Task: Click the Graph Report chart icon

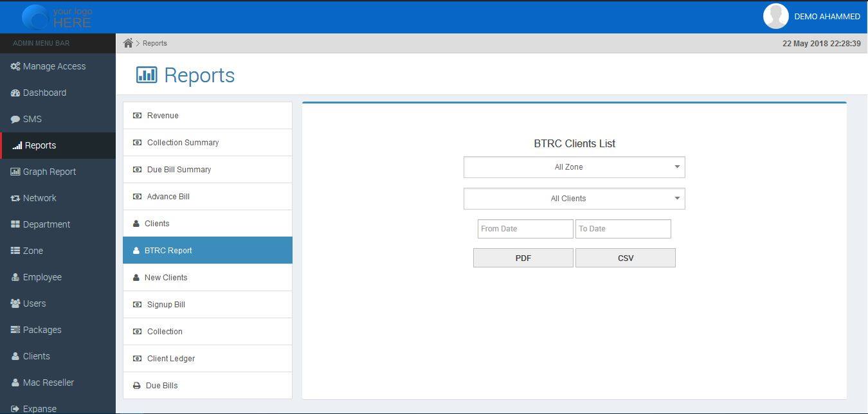Action: coord(15,172)
